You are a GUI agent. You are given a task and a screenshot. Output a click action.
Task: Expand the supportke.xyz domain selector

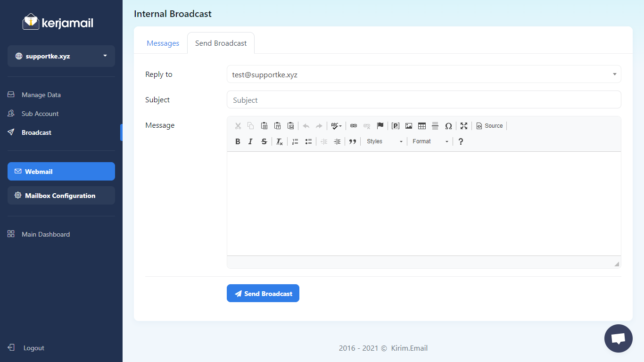[61, 56]
